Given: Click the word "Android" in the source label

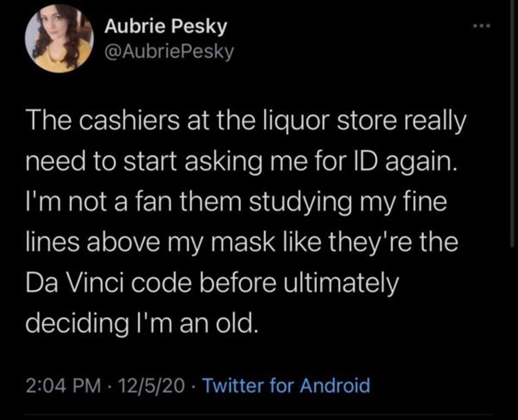Looking at the screenshot, I should pyautogui.click(x=335, y=385).
